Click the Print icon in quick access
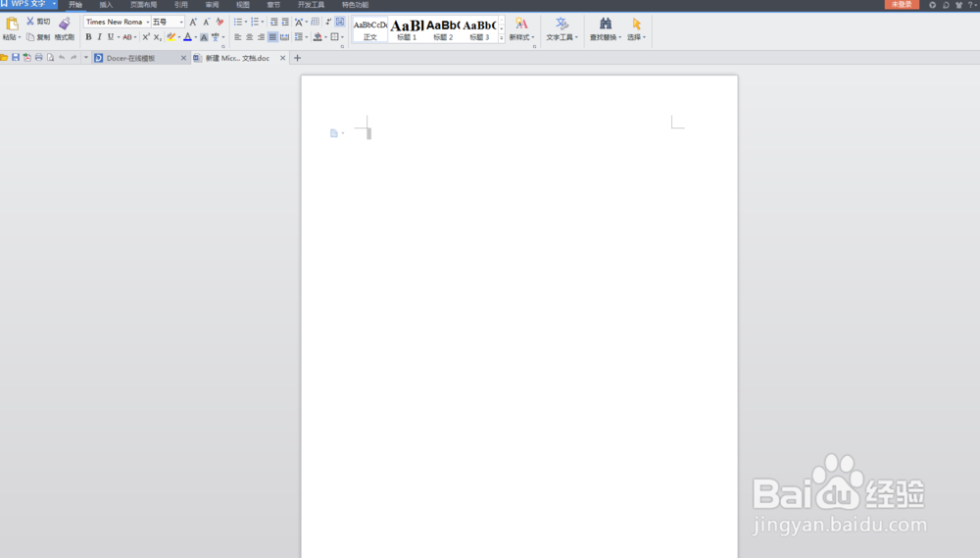The height and width of the screenshot is (558, 980). (39, 58)
